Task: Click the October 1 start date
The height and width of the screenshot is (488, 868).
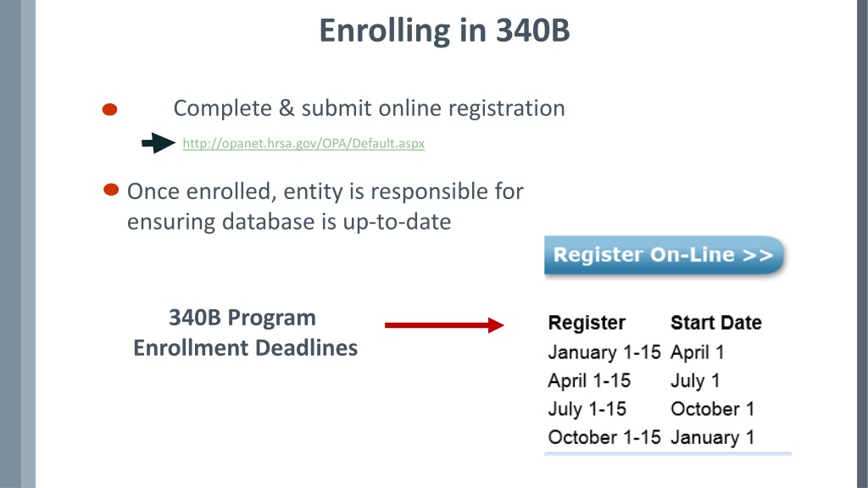Action: (713, 409)
